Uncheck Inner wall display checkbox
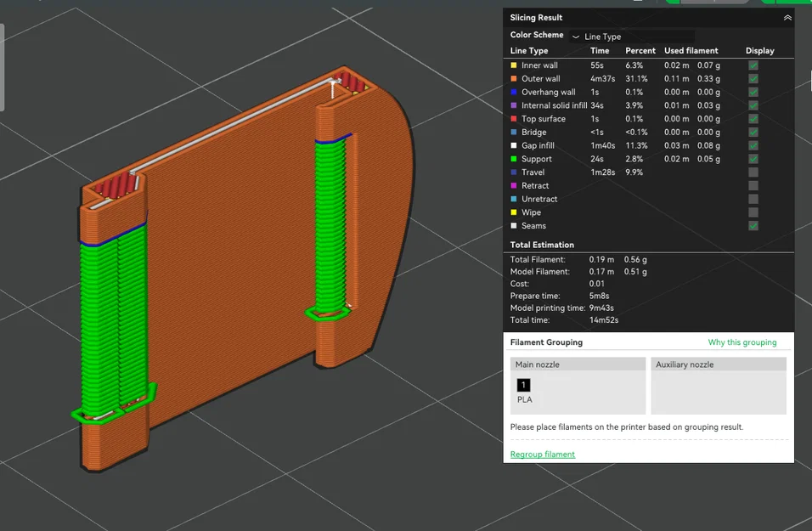Viewport: 812px width, 531px height. click(753, 65)
